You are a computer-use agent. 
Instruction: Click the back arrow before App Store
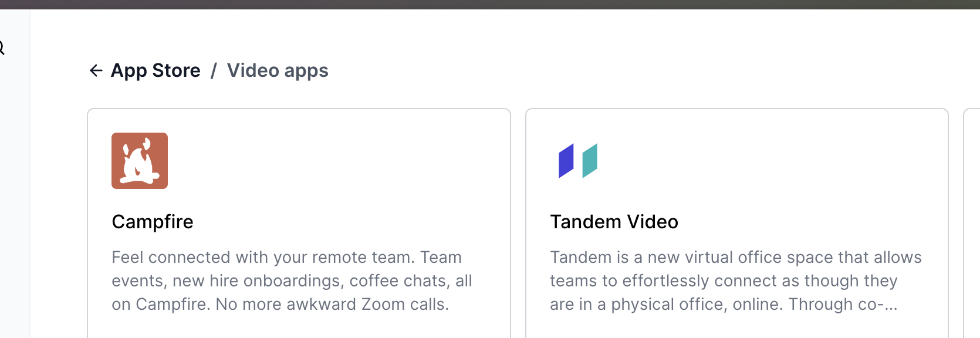[96, 70]
